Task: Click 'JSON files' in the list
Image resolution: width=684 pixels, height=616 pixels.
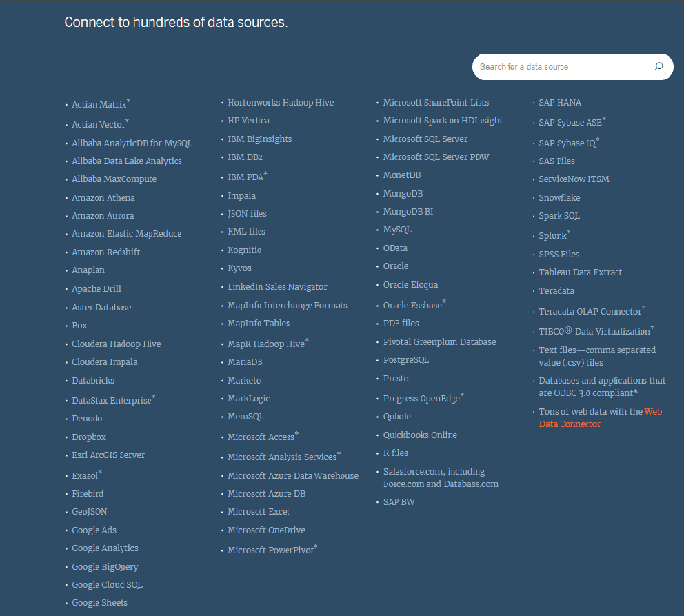Action: point(248,213)
